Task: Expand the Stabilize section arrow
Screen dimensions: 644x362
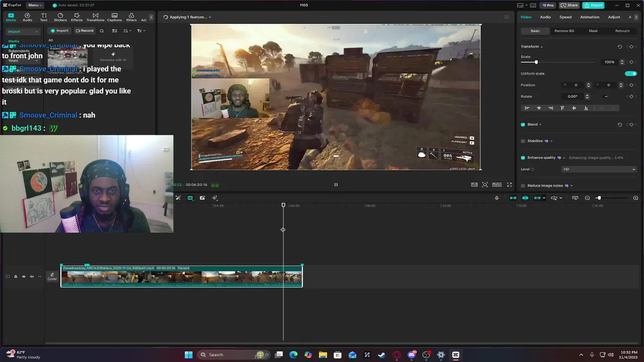Action: tap(551, 141)
